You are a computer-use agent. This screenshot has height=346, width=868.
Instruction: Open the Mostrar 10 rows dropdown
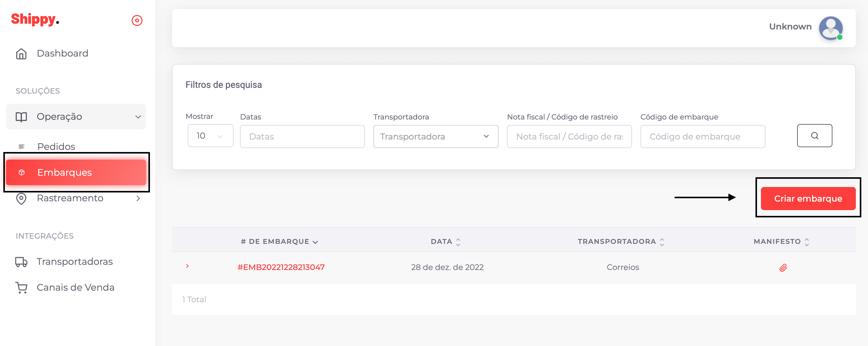pos(210,136)
